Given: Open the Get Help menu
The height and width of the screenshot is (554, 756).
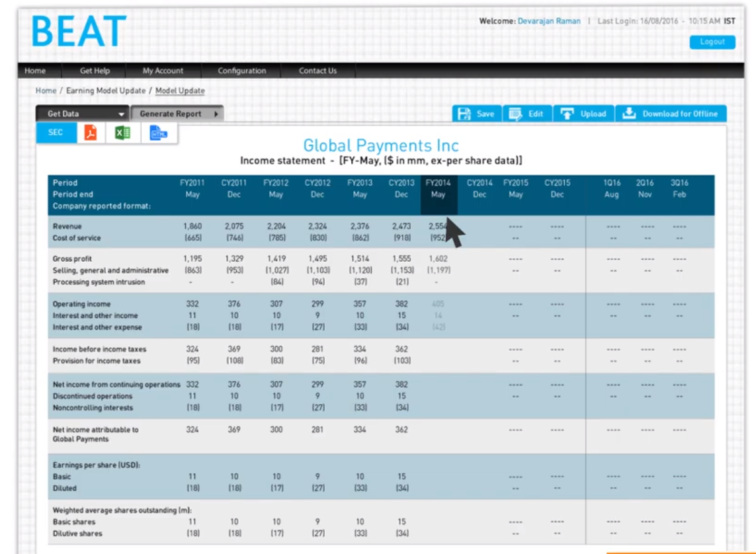Looking at the screenshot, I should 95,71.
